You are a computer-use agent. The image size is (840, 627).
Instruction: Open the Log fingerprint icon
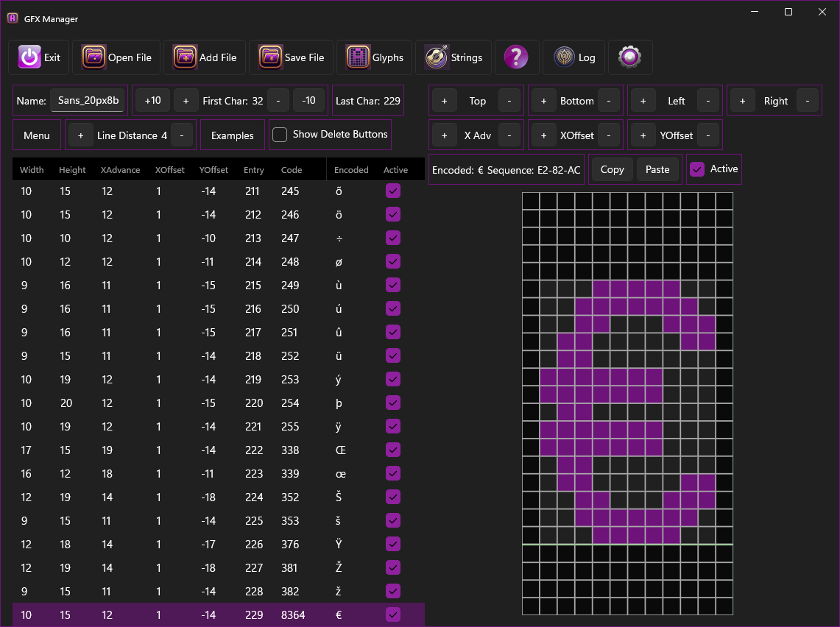(564, 57)
